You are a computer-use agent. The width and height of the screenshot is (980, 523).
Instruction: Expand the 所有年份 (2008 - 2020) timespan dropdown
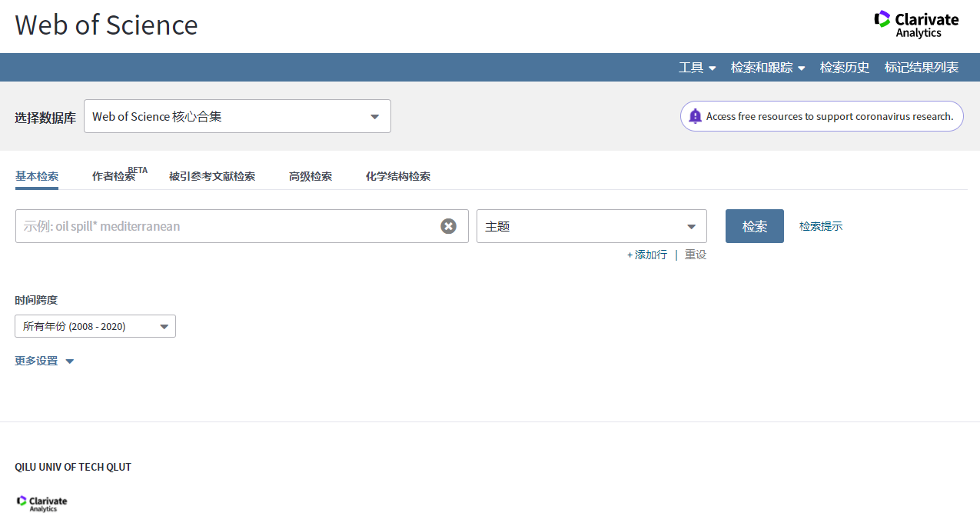(x=95, y=326)
